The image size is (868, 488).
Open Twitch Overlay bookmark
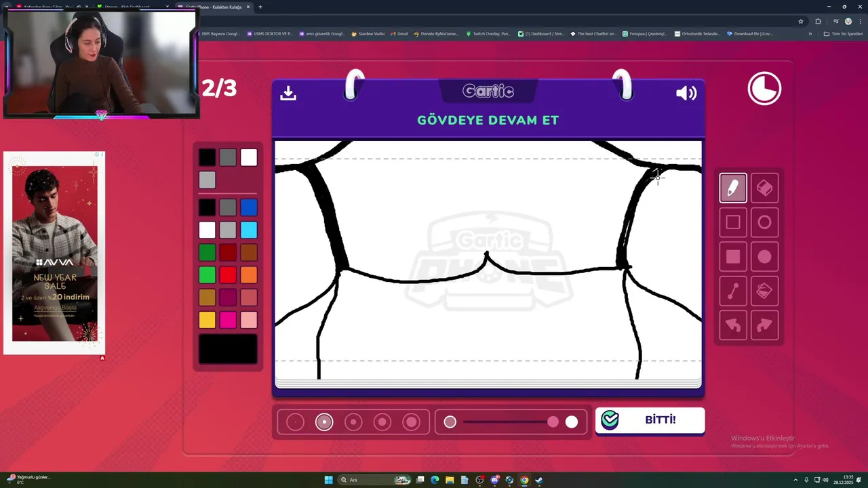pyautogui.click(x=488, y=33)
